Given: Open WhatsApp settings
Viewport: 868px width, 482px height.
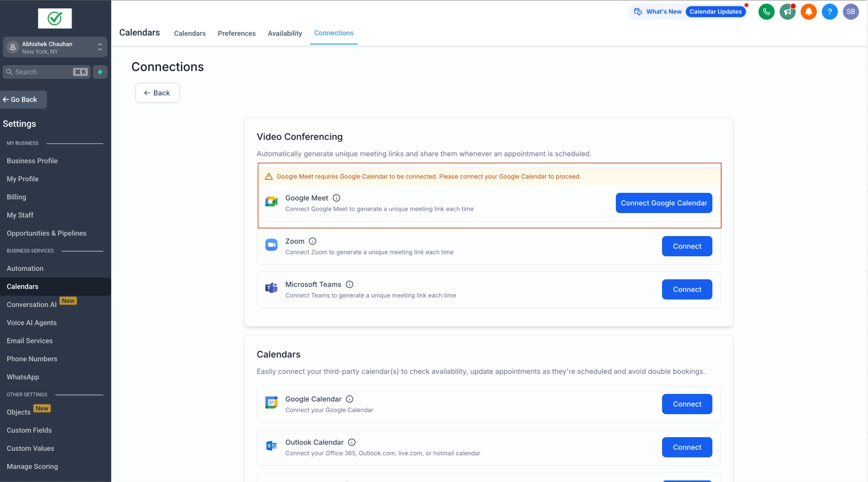Looking at the screenshot, I should (23, 377).
